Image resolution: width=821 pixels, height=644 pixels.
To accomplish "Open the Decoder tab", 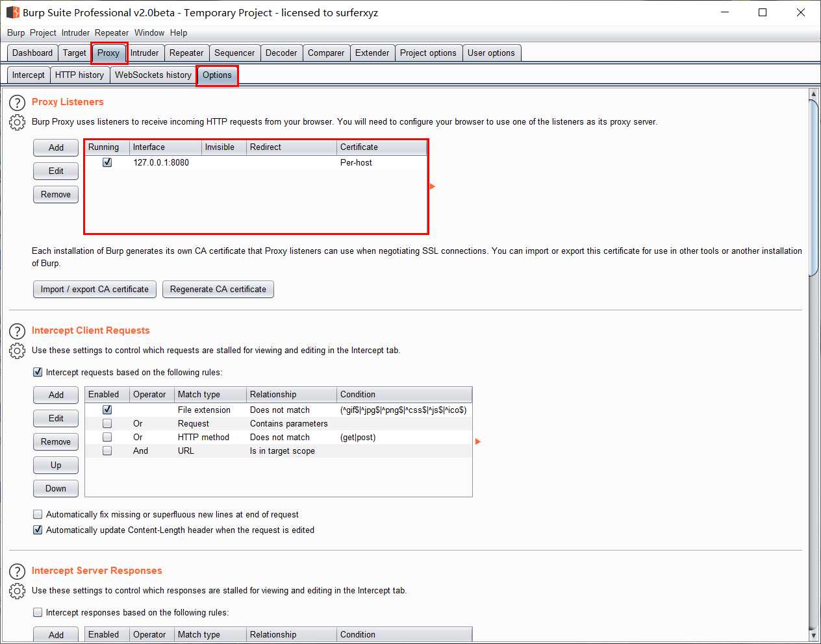I will [x=281, y=53].
